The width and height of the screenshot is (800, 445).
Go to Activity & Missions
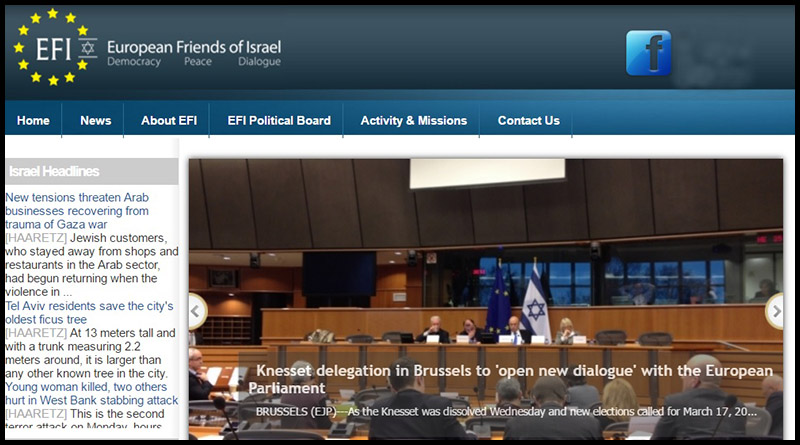(414, 121)
